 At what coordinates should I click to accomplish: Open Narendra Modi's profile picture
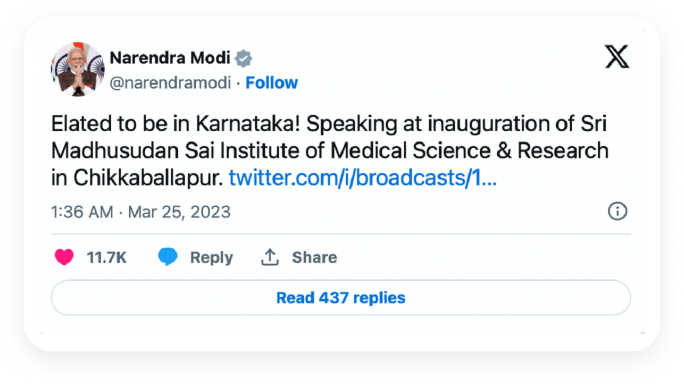(78, 69)
